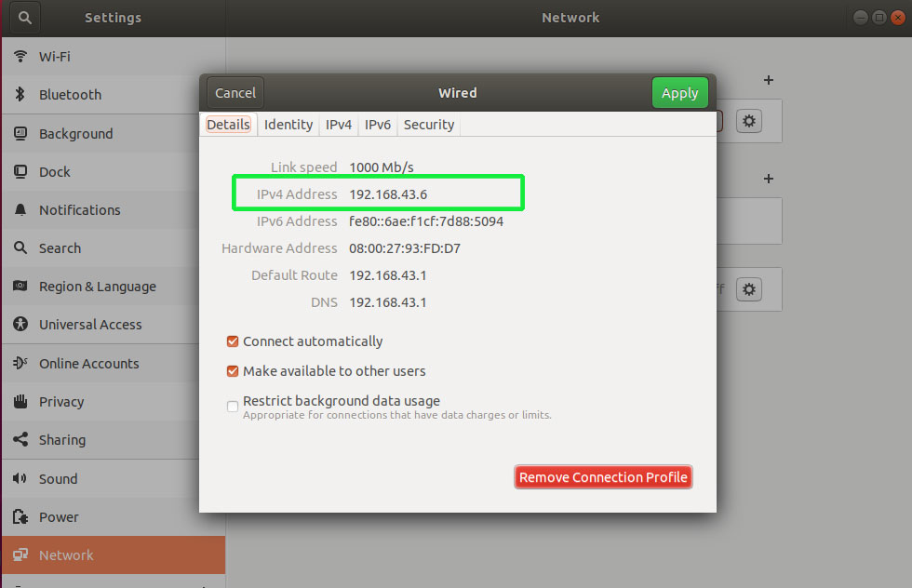Click the green Apply button

tap(679, 93)
